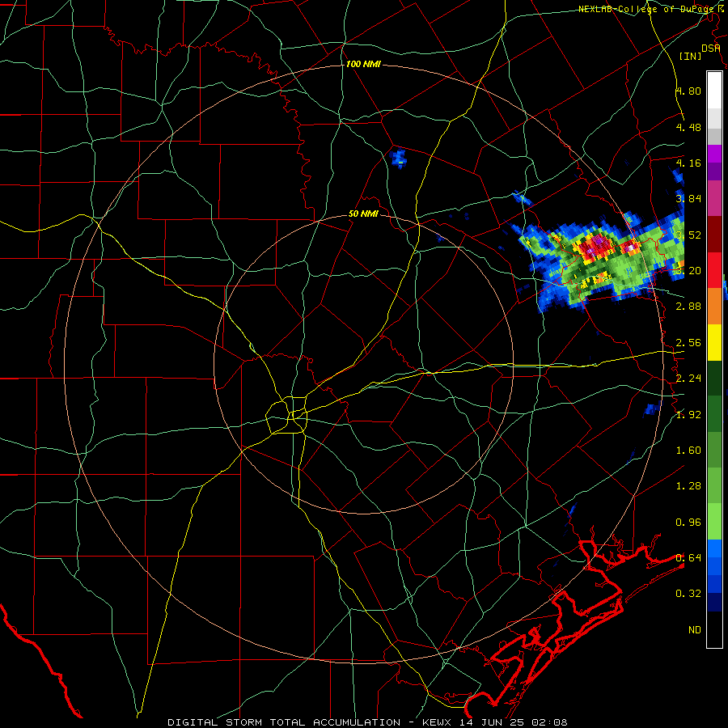Select the light blue swatch near 0.64

coord(714,548)
